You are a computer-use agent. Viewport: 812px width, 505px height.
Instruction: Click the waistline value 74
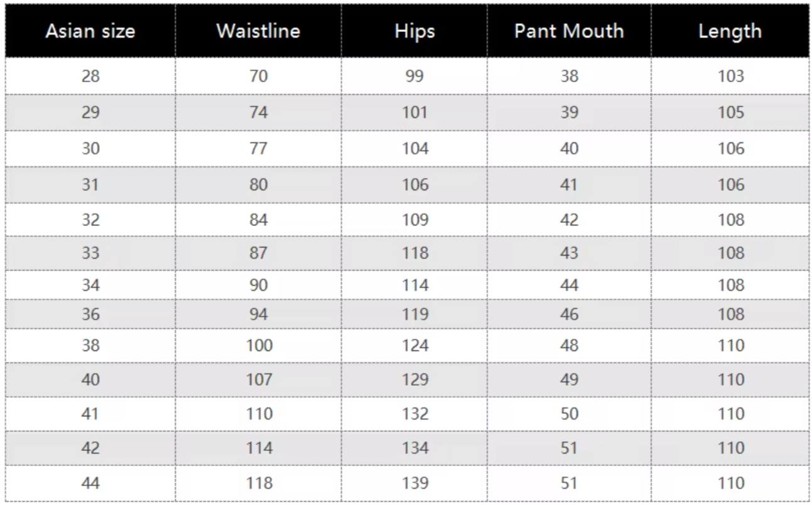258,112
